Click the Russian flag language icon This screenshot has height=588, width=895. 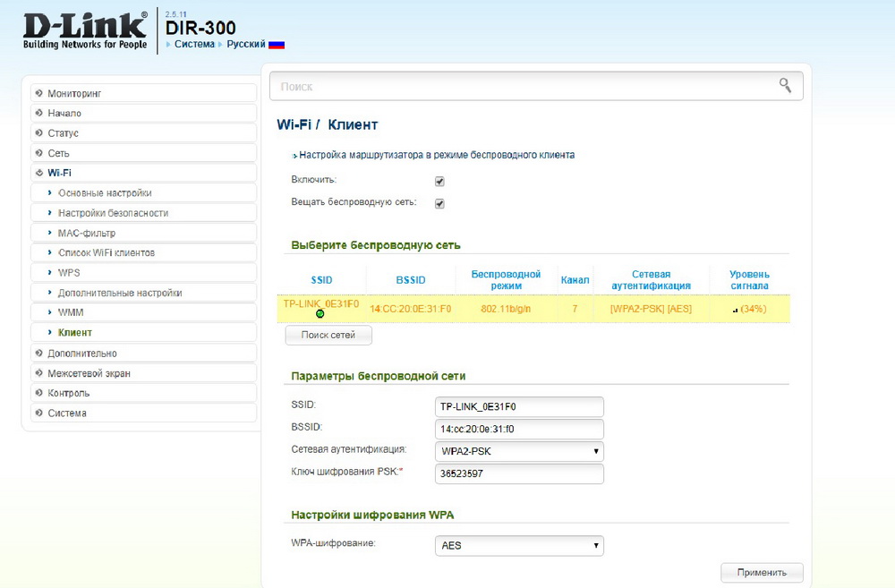pyautogui.click(x=277, y=44)
